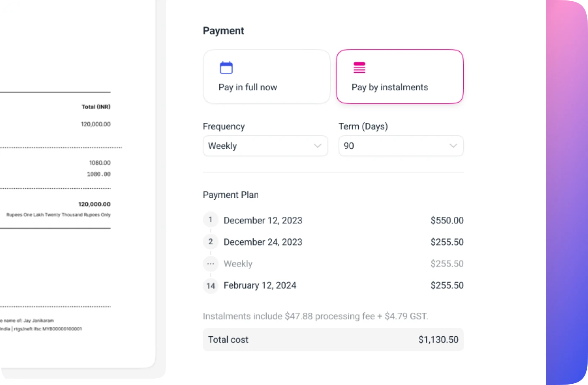
Task: Click the blue calendar icon above Pay in full now
Action: [x=226, y=67]
